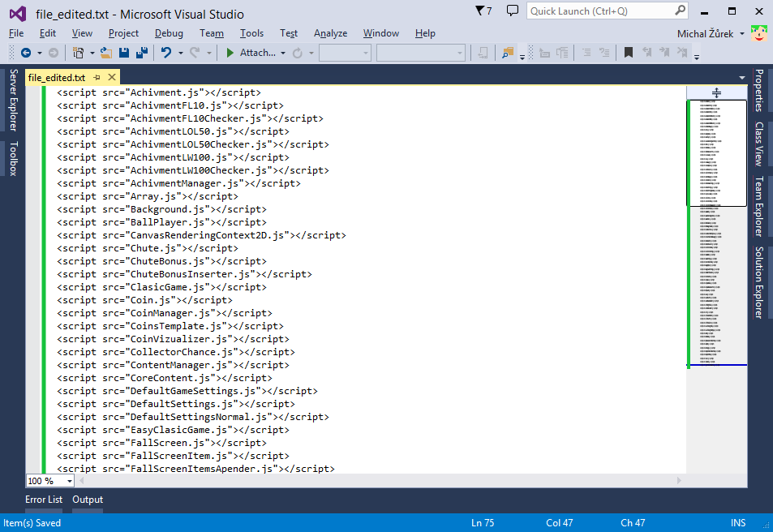
Task: Click the Feedback smiley icon
Action: (759, 33)
